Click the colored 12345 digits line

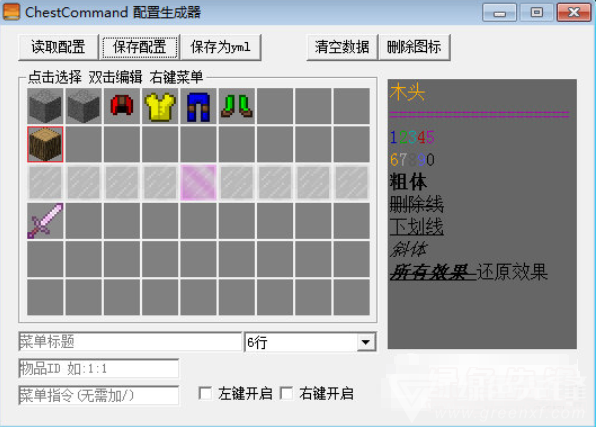pos(412,137)
